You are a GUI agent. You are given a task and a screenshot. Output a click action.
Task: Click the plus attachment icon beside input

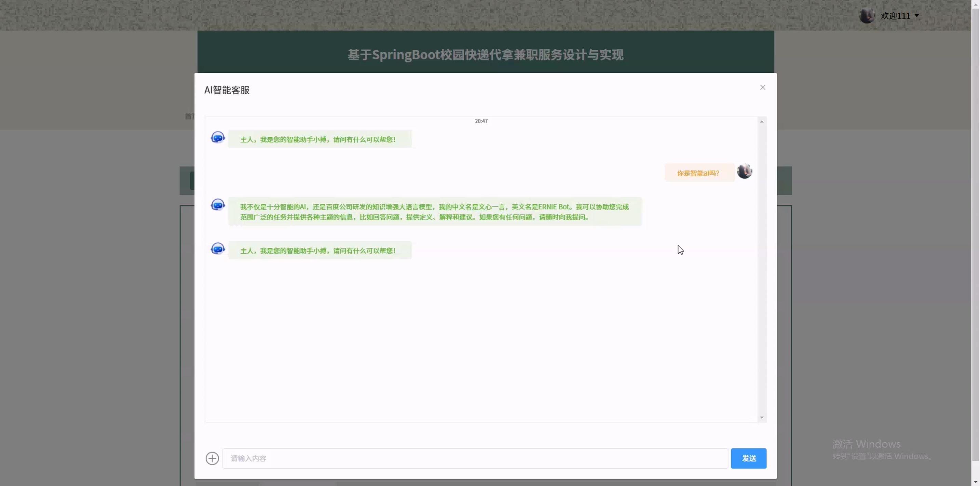[212, 458]
